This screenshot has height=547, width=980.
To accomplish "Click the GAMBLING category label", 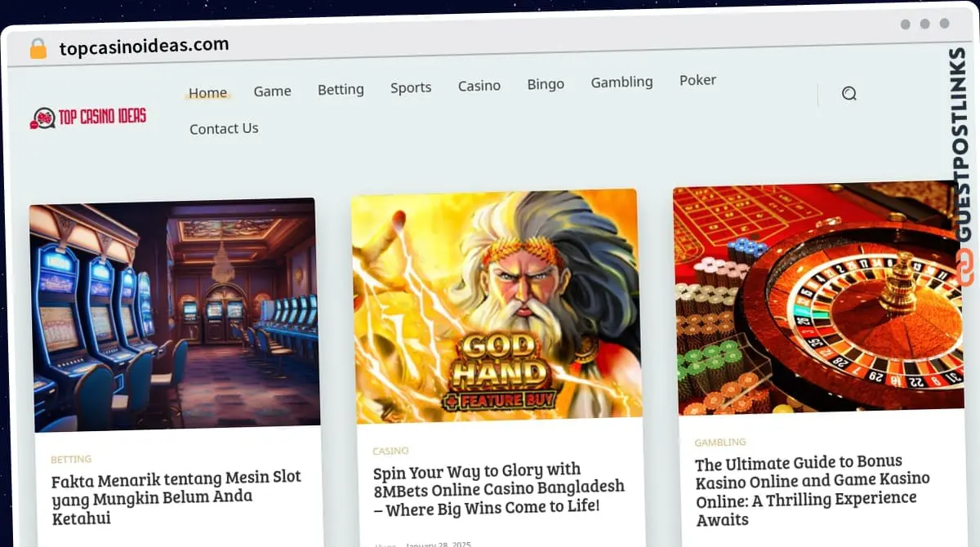I will (720, 442).
